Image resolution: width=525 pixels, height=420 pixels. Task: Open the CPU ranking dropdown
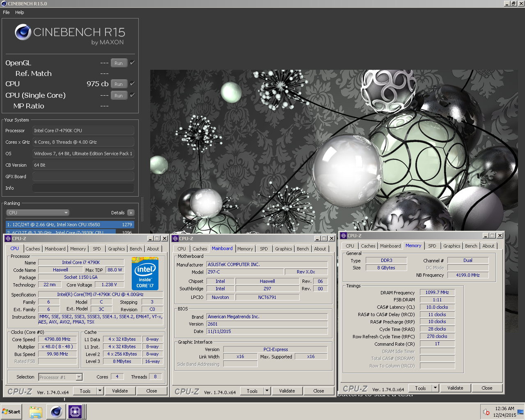pos(38,213)
